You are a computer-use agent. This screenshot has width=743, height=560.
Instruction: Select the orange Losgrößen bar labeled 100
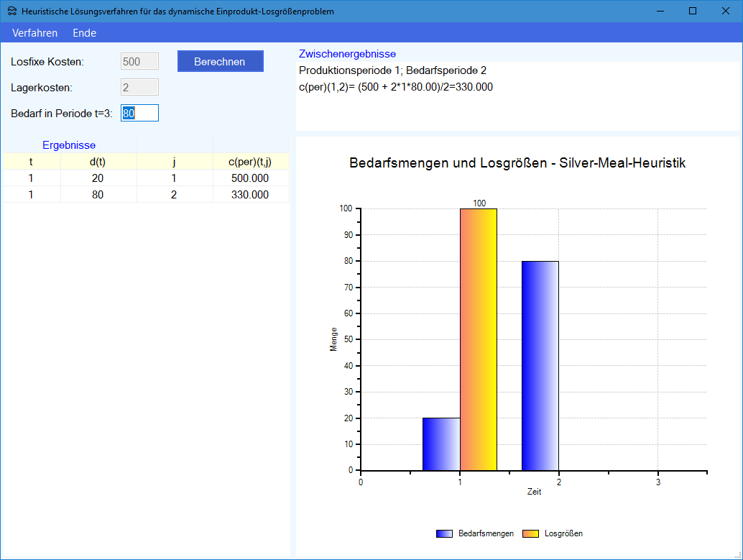click(478, 339)
